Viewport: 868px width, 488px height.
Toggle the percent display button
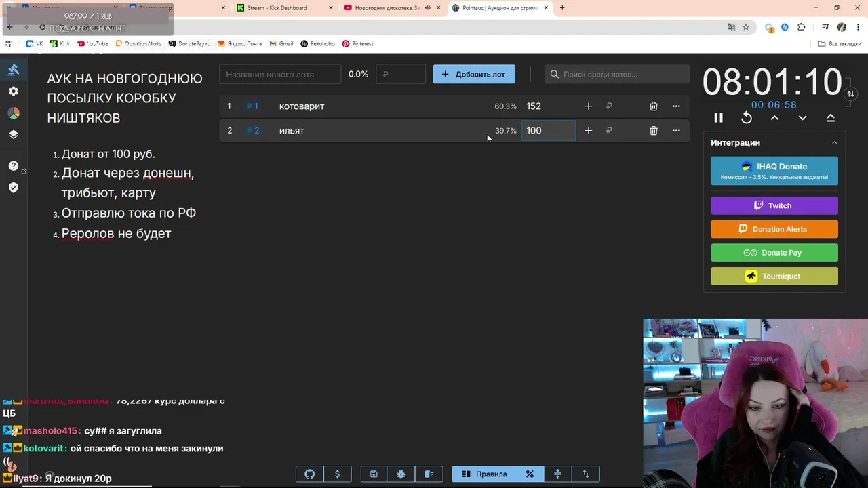[530, 474]
